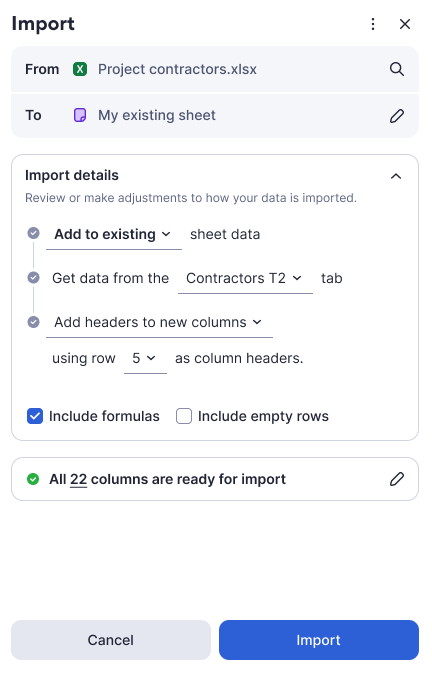The image size is (432, 673).
Task: Click the Project contractors.xlsx file name
Action: pyautogui.click(x=177, y=69)
